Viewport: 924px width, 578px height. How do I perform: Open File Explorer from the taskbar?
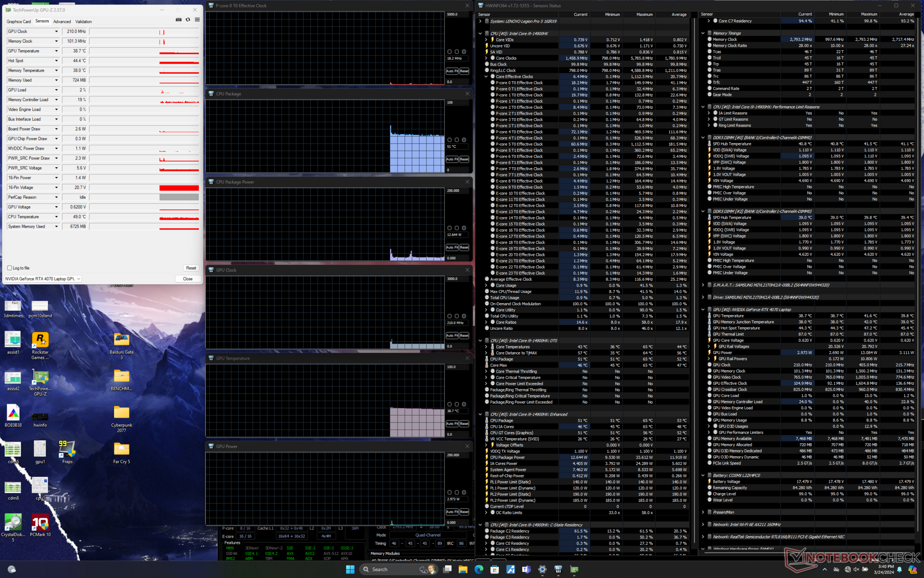[x=463, y=569]
